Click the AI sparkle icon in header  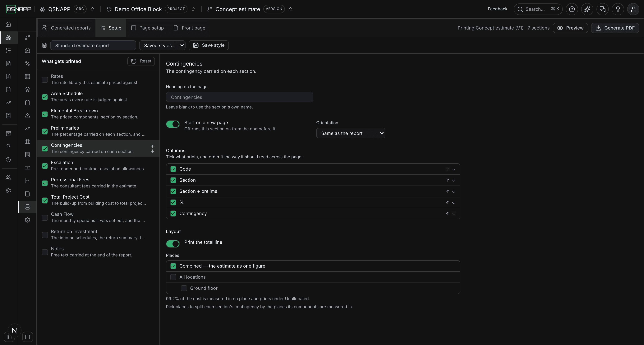click(587, 9)
